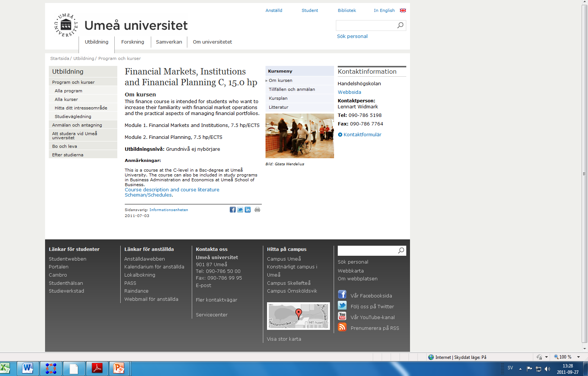Open blank document icon in taskbar
This screenshot has width=588, height=376.
point(74,368)
